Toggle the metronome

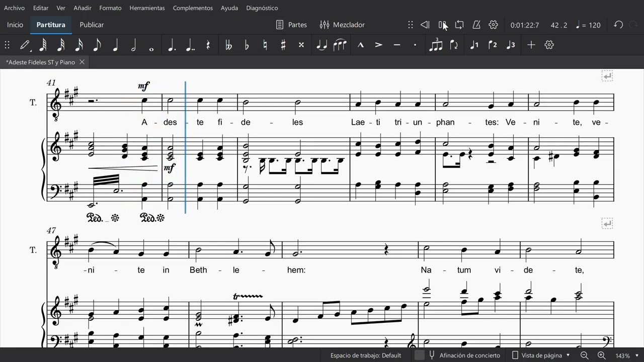[x=476, y=25]
